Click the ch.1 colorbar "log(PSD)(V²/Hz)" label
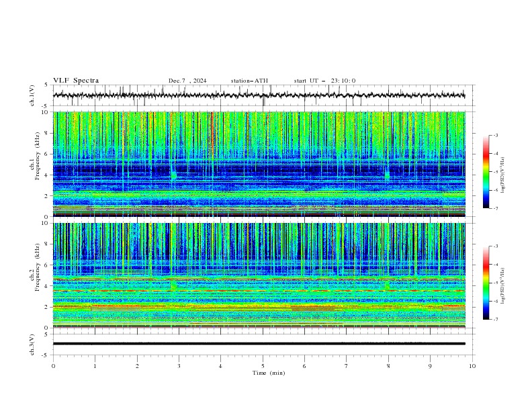This screenshot has width=532, height=411. click(x=503, y=175)
